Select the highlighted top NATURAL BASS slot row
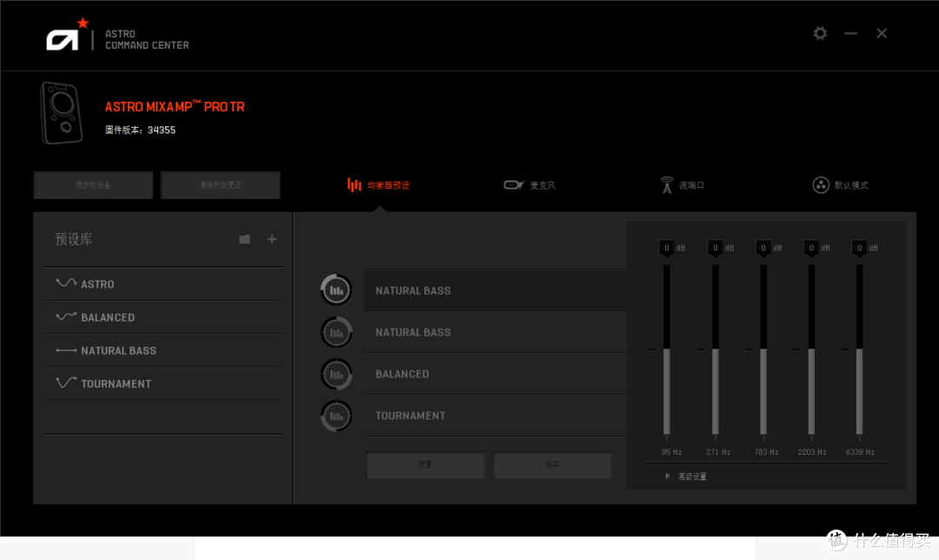939x560 pixels. 496,290
